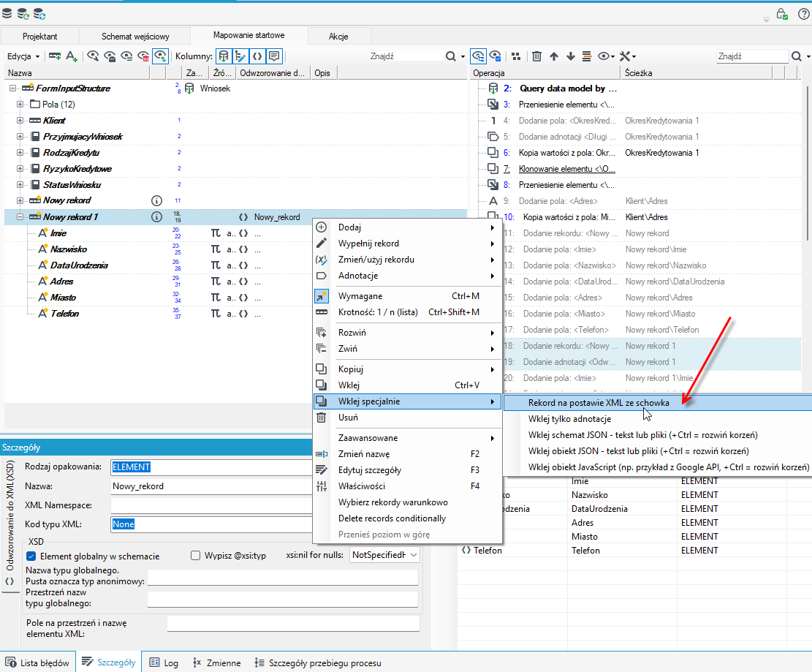Toggle the data source column button
This screenshot has height=672, width=812.
pos(224,56)
